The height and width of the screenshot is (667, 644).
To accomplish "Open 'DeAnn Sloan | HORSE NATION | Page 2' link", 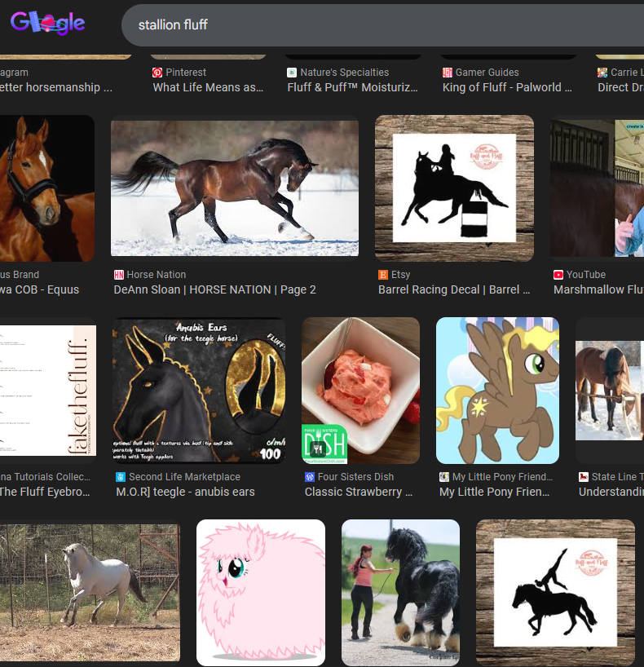I will pos(215,289).
